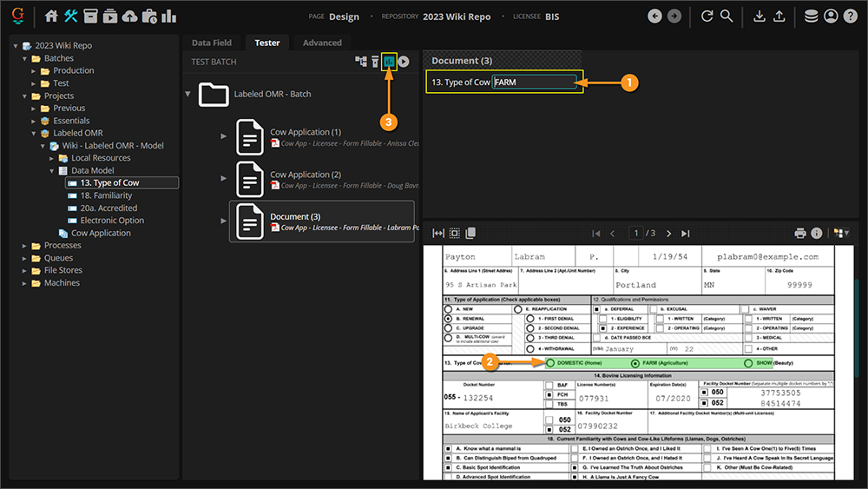
Task: Click the 13. Type of Cow FARM field
Action: (535, 82)
